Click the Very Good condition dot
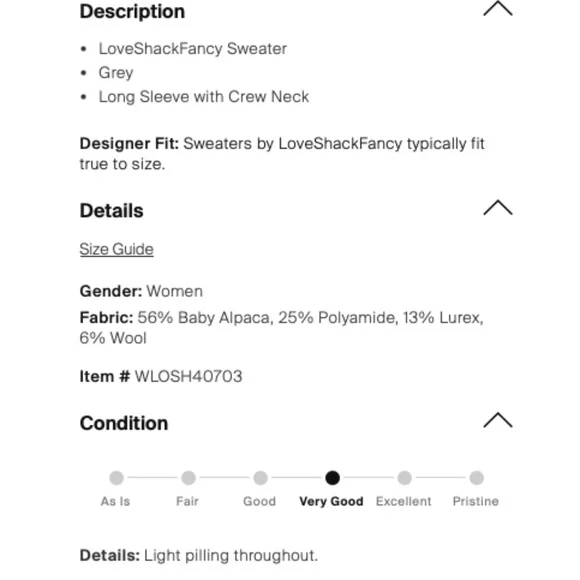 pyautogui.click(x=332, y=478)
